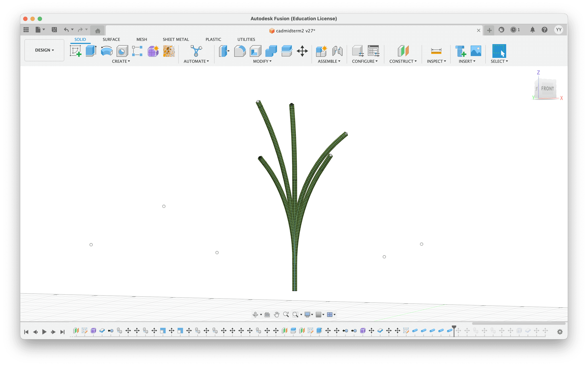Click the Move/Copy tool icon
This screenshot has width=588, height=366.
coord(302,51)
